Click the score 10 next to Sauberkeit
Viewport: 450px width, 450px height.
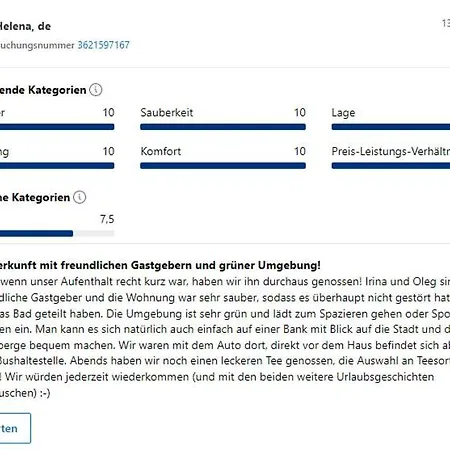point(300,112)
